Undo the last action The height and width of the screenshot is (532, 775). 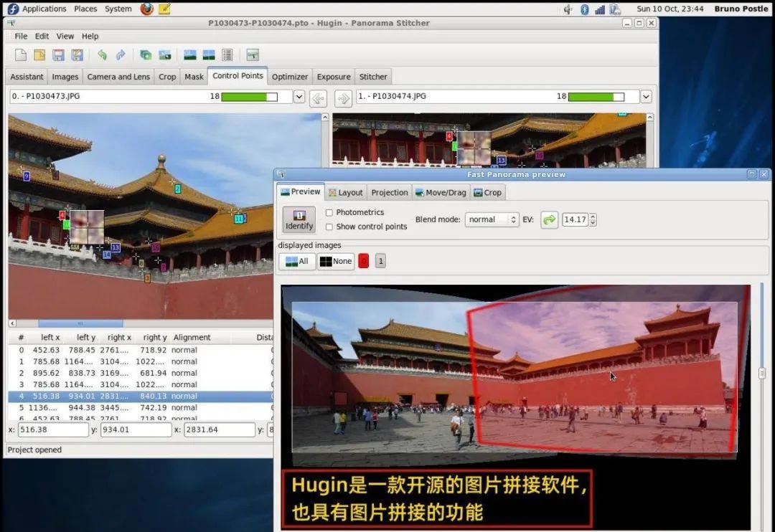pyautogui.click(x=103, y=54)
